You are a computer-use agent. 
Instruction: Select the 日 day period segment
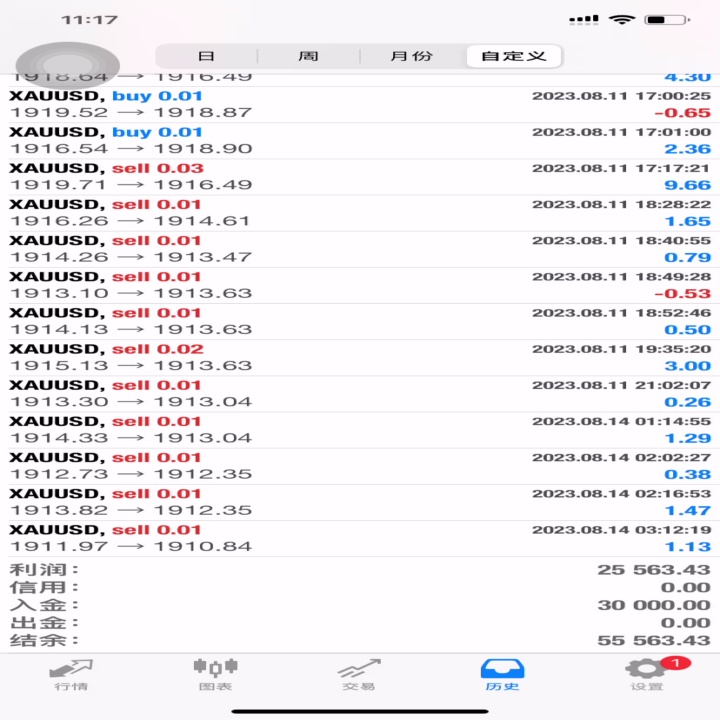tap(207, 56)
